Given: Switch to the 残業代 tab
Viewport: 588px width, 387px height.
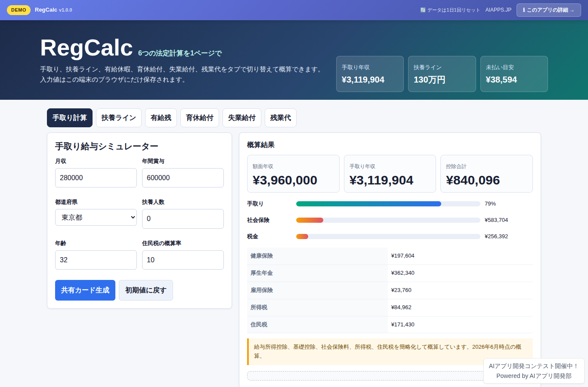Looking at the screenshot, I should (281, 118).
